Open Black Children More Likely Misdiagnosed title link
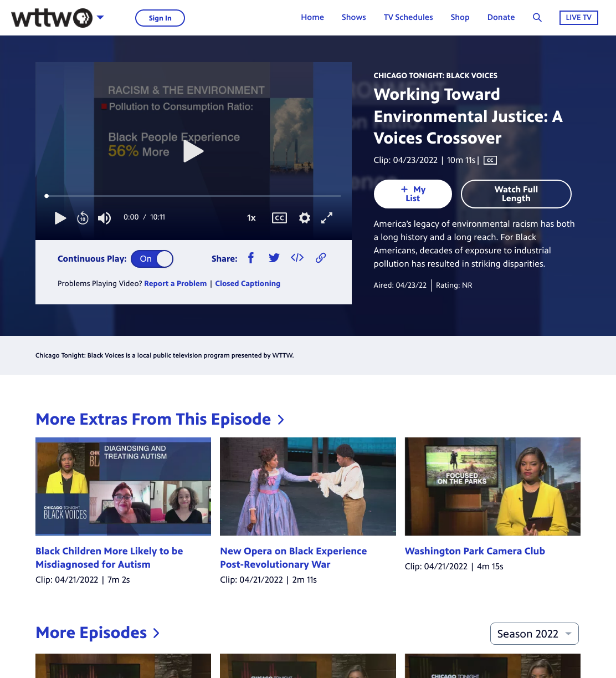Screen dimensions: 616x678 tap(109, 558)
